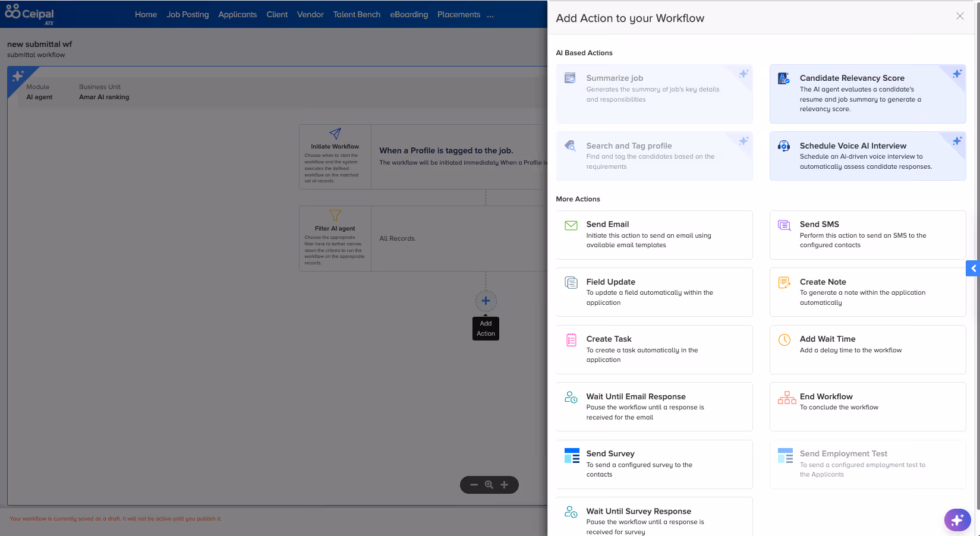Click the plus Add Action circle in workflow
The image size is (980, 536).
(x=486, y=301)
